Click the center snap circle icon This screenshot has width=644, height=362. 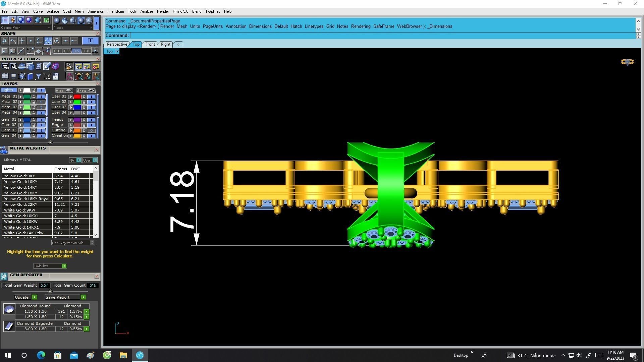pyautogui.click(x=57, y=41)
